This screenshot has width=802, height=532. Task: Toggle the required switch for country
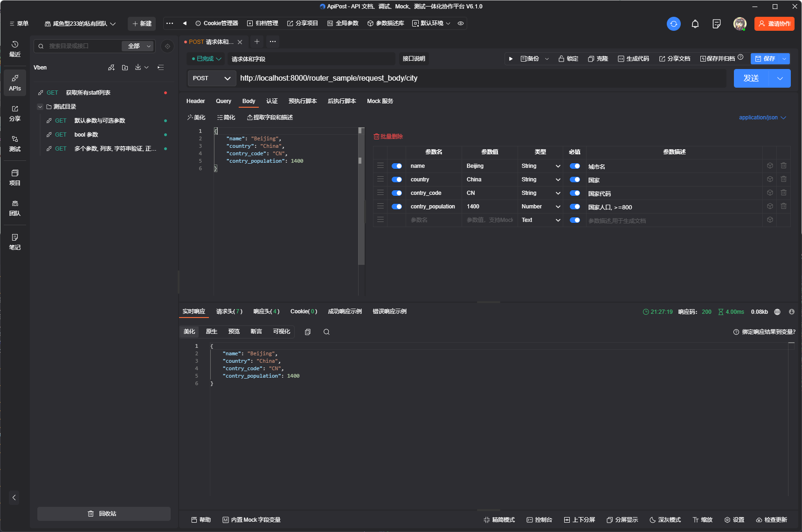pyautogui.click(x=575, y=180)
